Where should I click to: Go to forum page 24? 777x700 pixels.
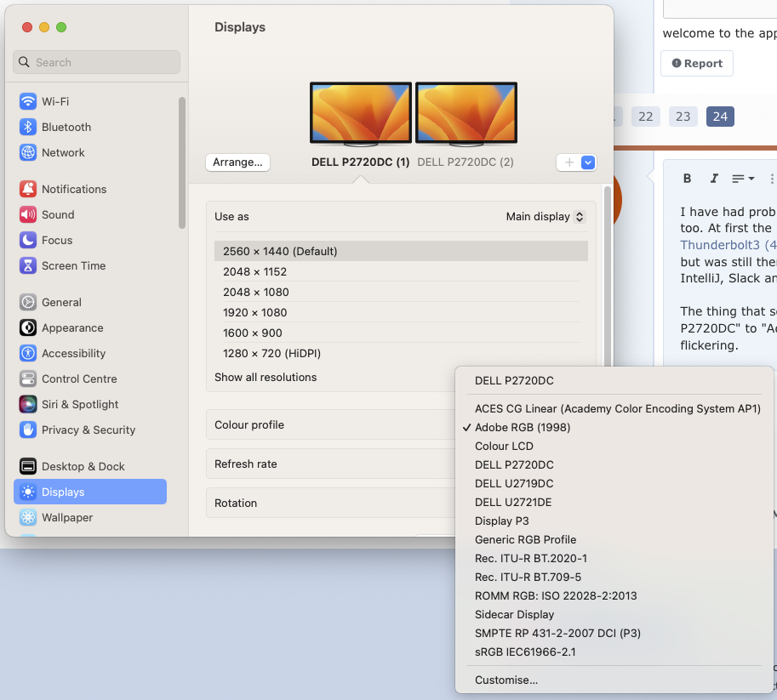pyautogui.click(x=720, y=117)
